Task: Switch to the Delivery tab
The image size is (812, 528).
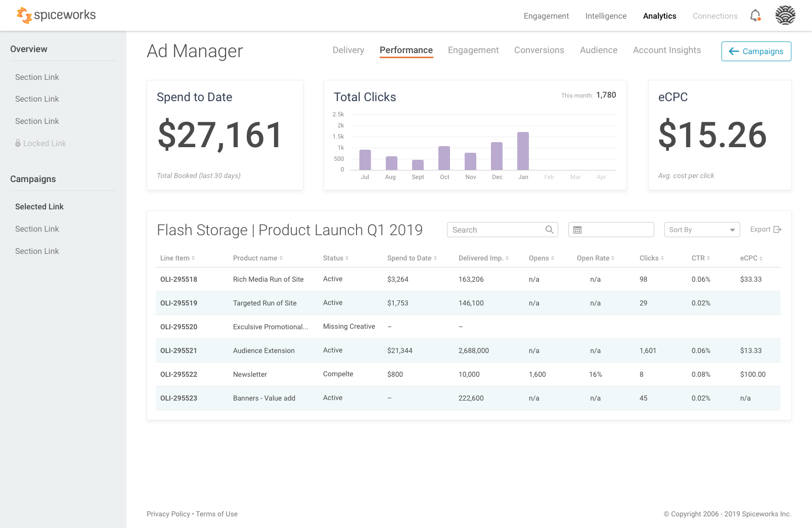Action: click(348, 50)
